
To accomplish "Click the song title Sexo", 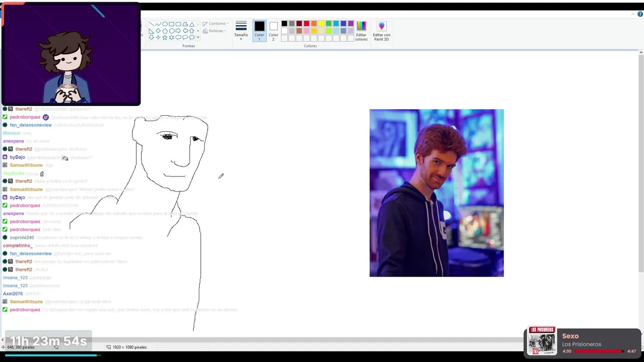I will click(570, 336).
